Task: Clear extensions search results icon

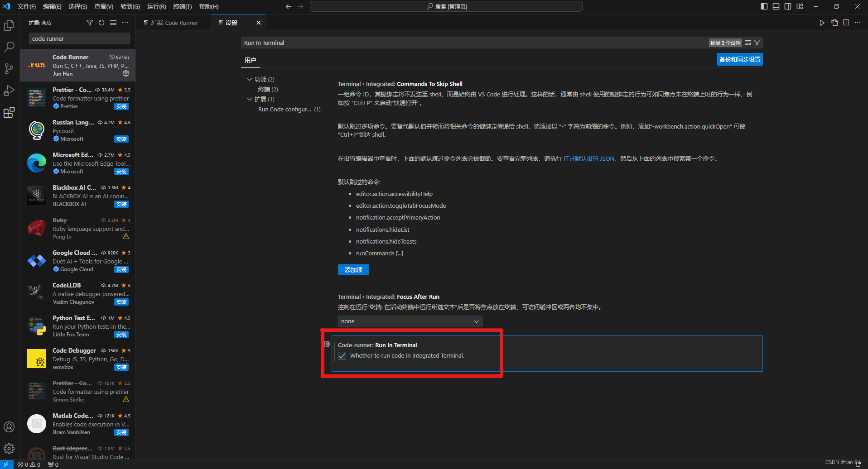Action: pos(113,23)
